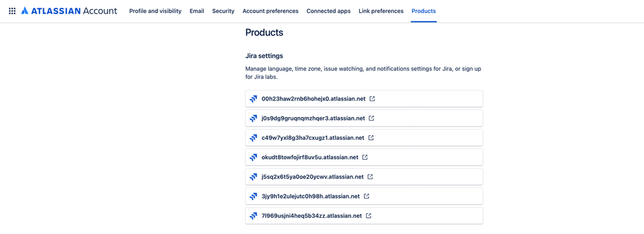This screenshot has width=644, height=234.
Task: Open Connected apps tab
Action: click(329, 11)
